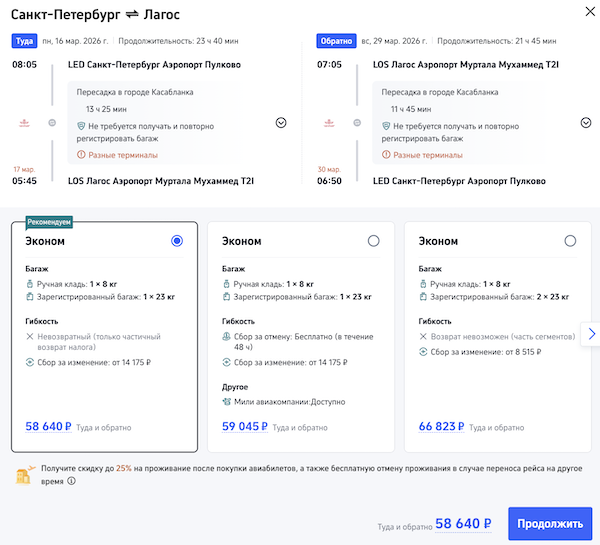Click the total price 58 640 ₽ link
The height and width of the screenshot is (545, 600).
pyautogui.click(x=463, y=523)
